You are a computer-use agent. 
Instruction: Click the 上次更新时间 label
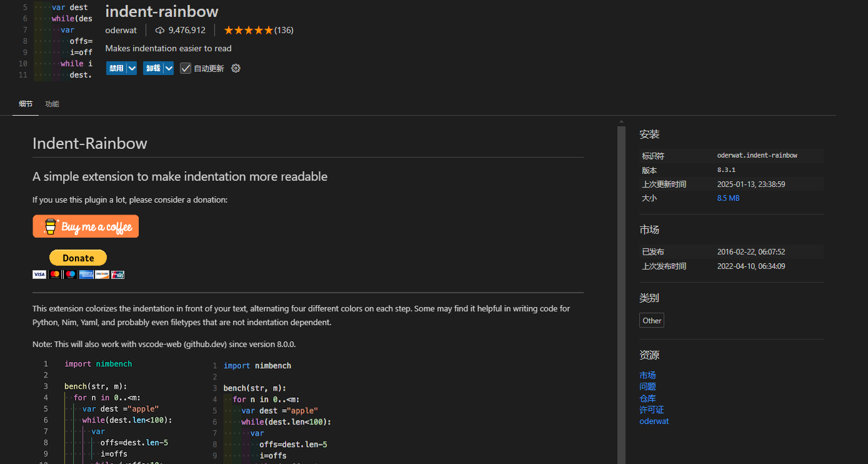tap(664, 184)
